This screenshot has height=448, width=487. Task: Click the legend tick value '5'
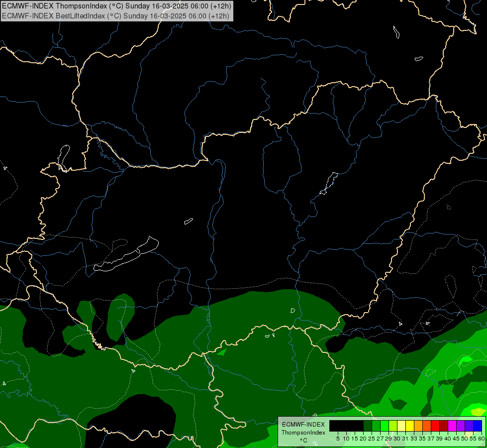(x=338, y=439)
